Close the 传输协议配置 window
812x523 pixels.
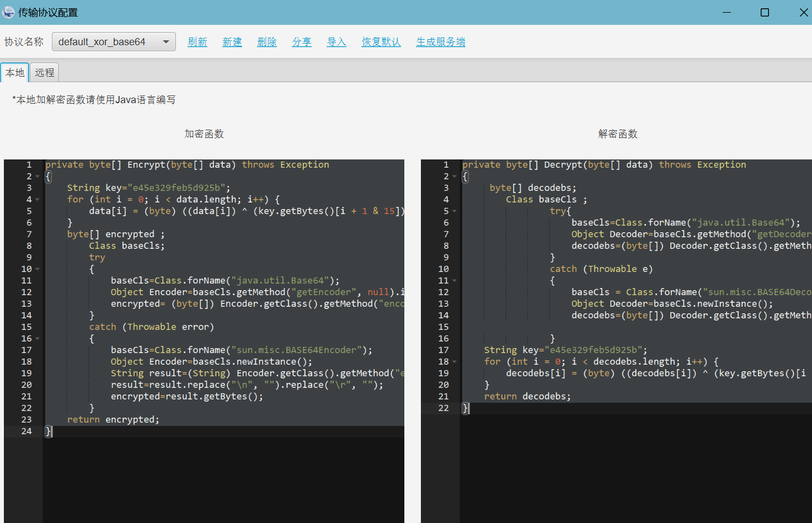point(803,12)
